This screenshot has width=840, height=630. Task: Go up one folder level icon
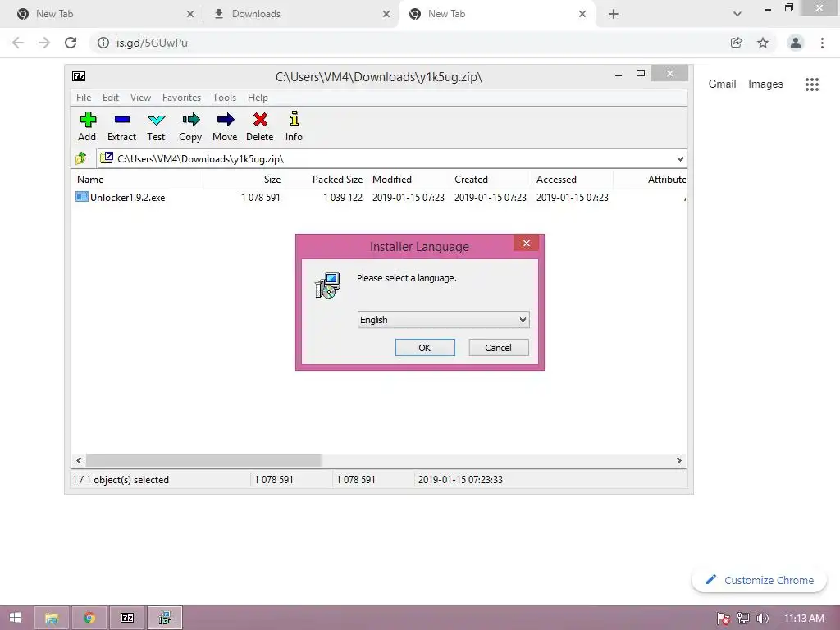(x=81, y=158)
